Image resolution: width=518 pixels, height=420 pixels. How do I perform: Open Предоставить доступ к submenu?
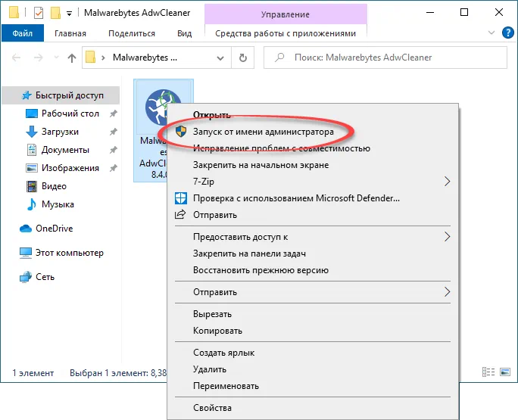313,237
